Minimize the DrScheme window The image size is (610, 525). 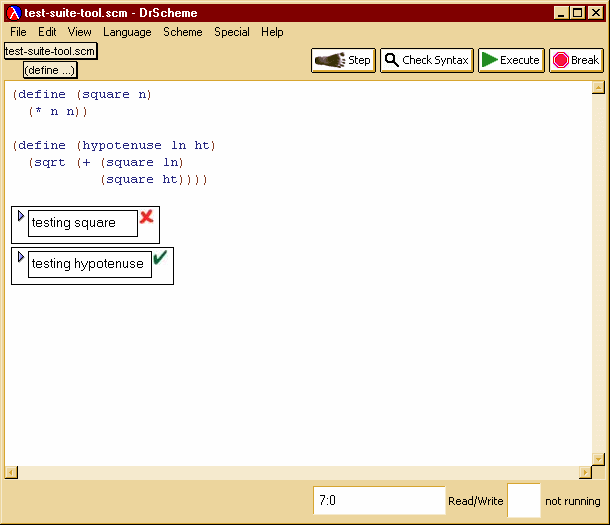561,13
